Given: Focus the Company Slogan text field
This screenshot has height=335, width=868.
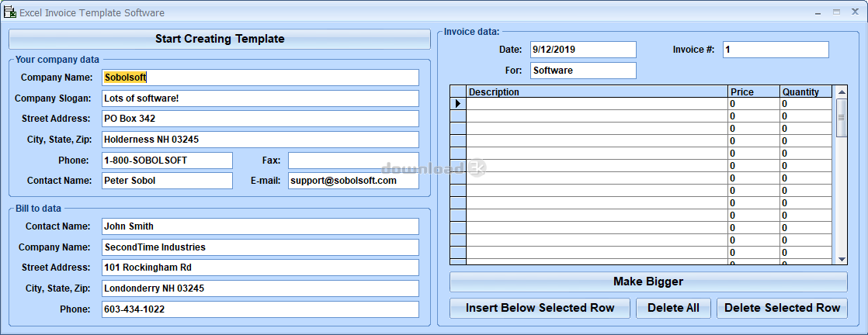Looking at the screenshot, I should pos(260,98).
